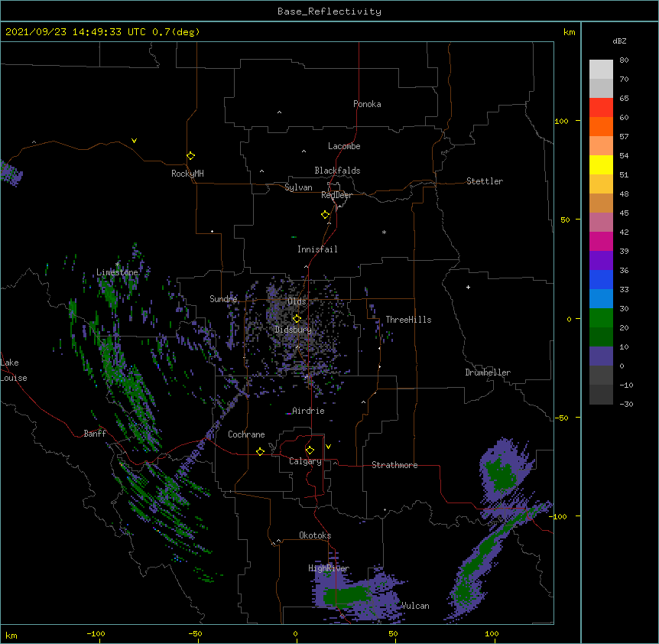Click the 36 dBZ blue legend swatch
The width and height of the screenshot is (659, 644).
click(601, 279)
